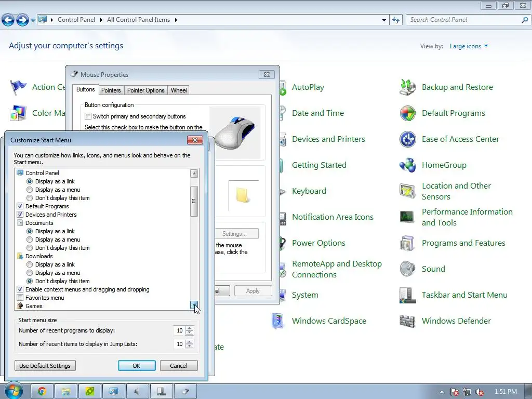
Task: Switch to the Wheel tab
Action: coord(179,90)
